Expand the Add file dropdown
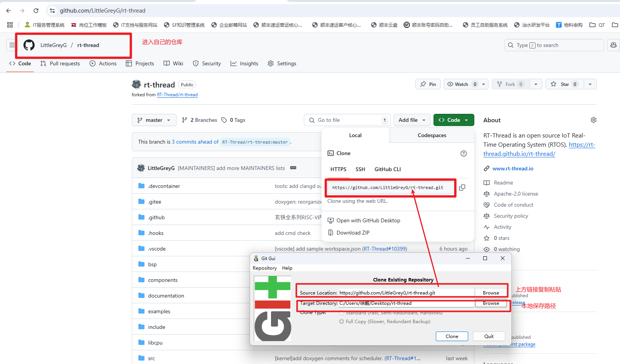The height and width of the screenshot is (364, 620). pyautogui.click(x=412, y=120)
